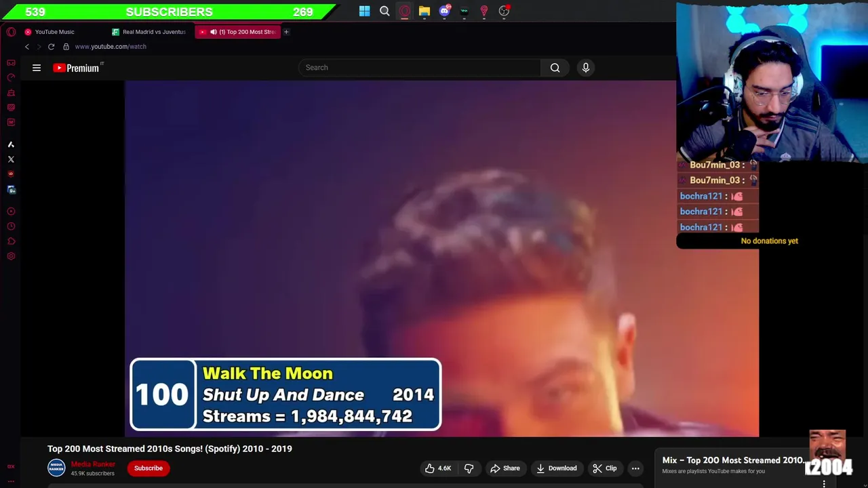Screen dimensions: 868x488
Task: Open GX Control speedometer icon in sidebar
Action: pos(11,78)
